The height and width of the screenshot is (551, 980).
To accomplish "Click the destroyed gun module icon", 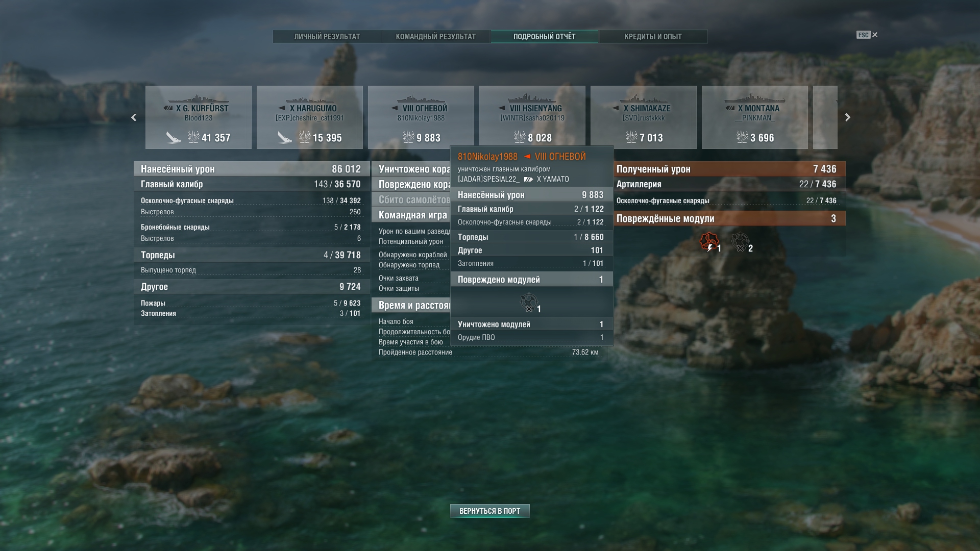I will click(740, 242).
